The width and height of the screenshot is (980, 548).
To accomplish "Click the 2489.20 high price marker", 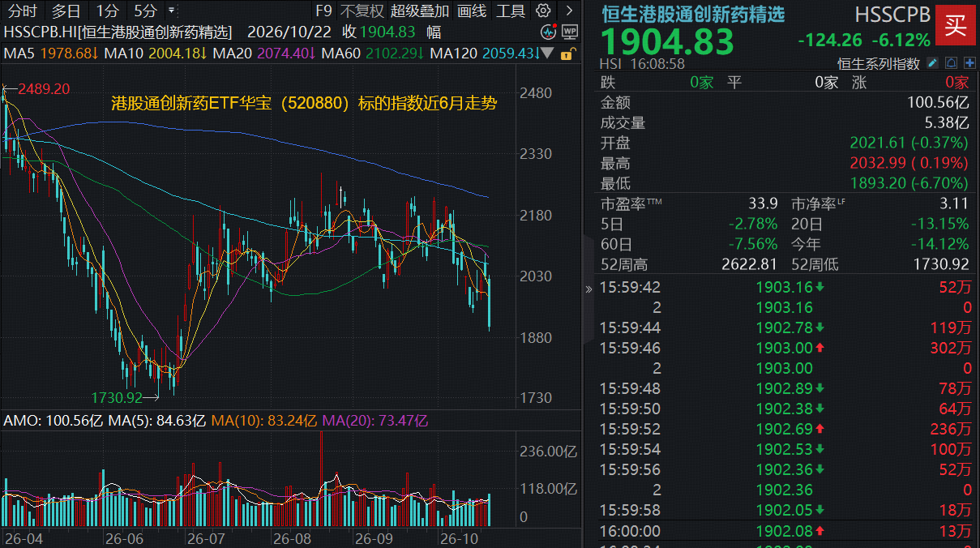I will click(x=43, y=89).
